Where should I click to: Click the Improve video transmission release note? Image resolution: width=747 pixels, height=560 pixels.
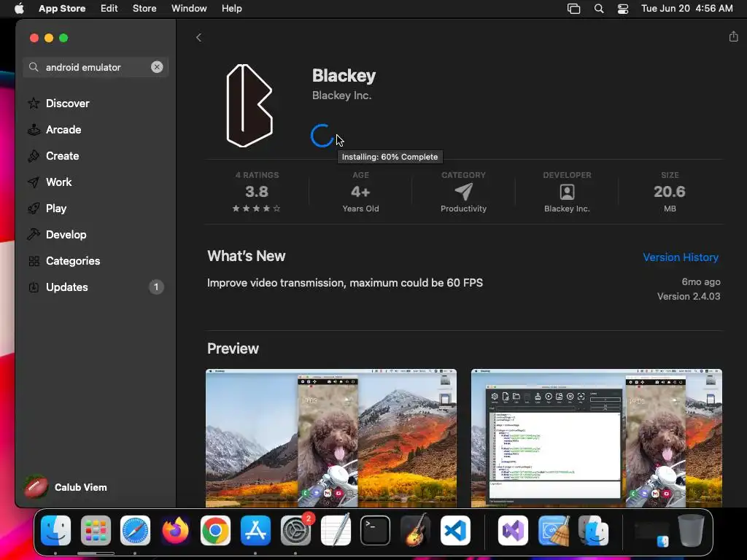click(x=345, y=283)
